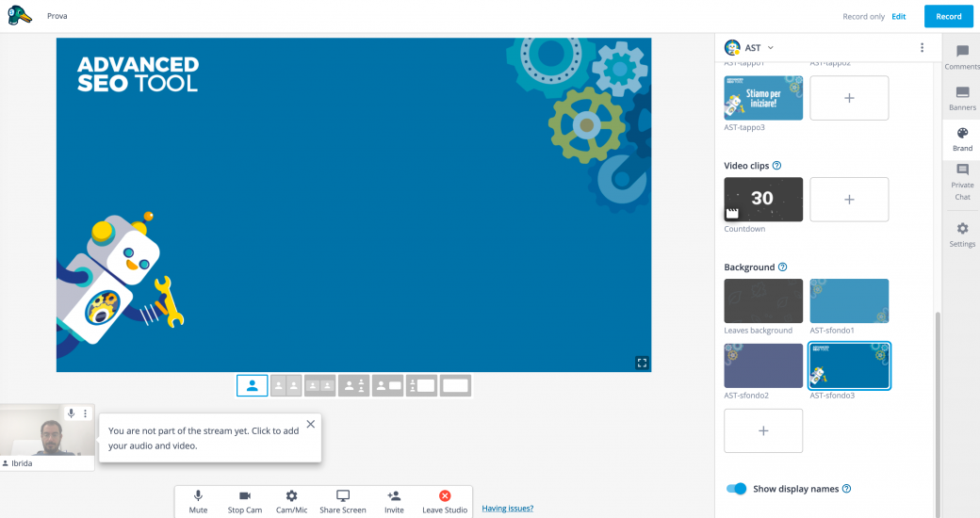Play the Countdown video clip
This screenshot has width=980, height=518.
point(763,200)
